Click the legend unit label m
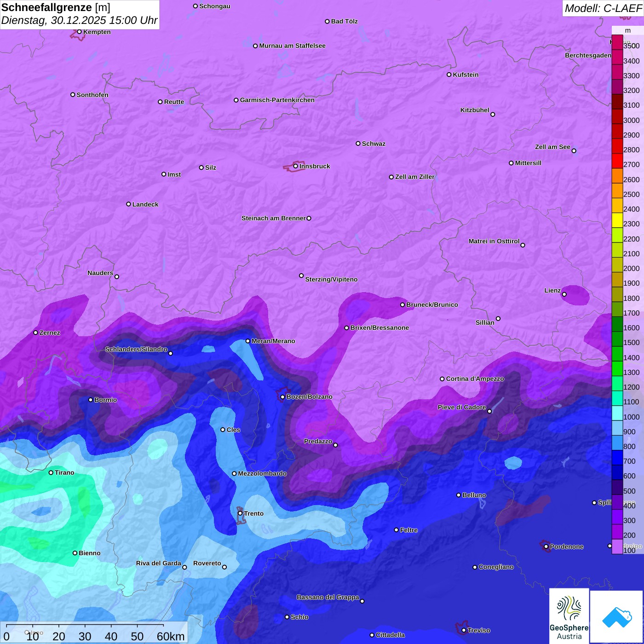The image size is (644, 644). tap(628, 30)
